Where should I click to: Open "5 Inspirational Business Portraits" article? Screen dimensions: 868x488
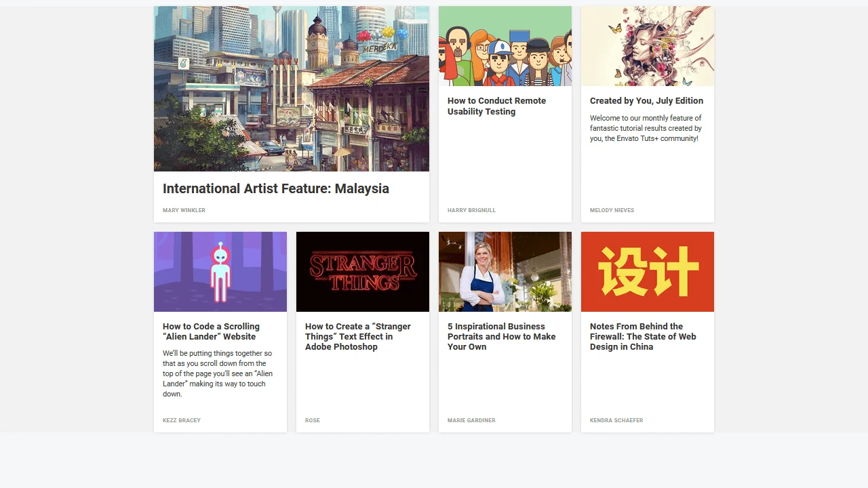[502, 336]
